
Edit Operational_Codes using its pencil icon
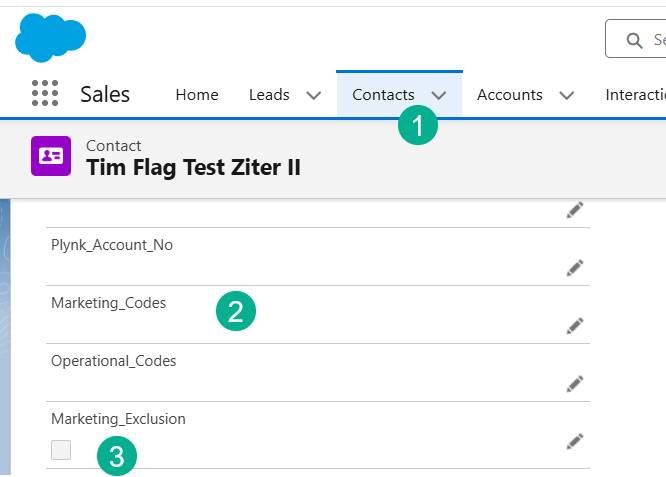[574, 383]
